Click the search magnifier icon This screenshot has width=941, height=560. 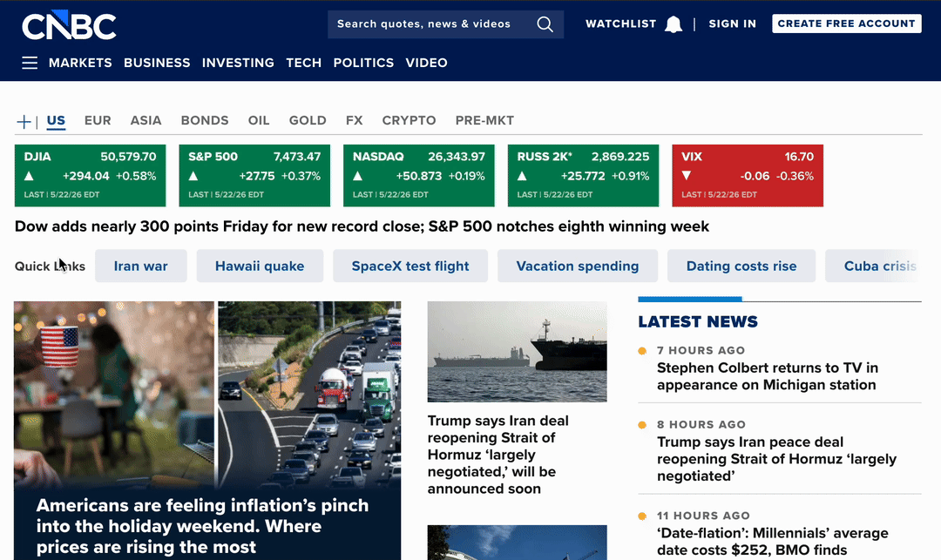[x=545, y=24]
